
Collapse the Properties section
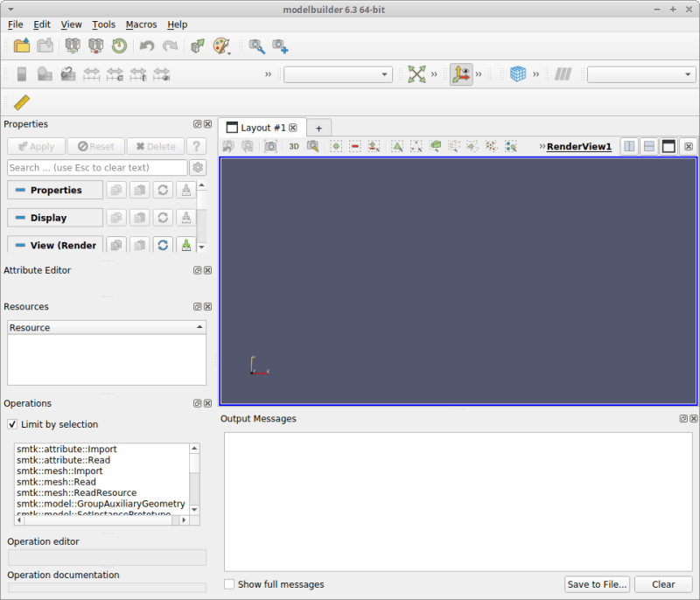click(55, 190)
